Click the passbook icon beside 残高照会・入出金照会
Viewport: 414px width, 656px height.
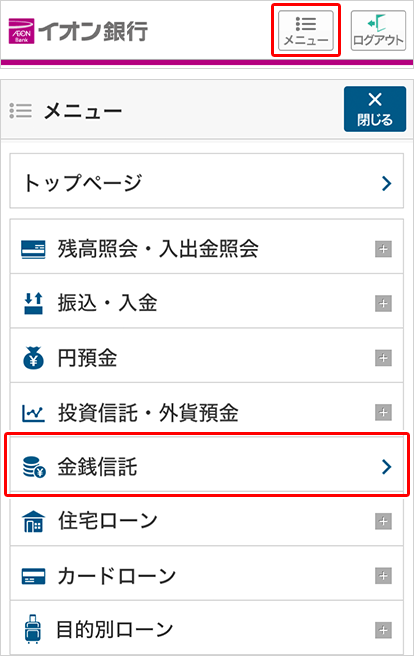click(33, 249)
